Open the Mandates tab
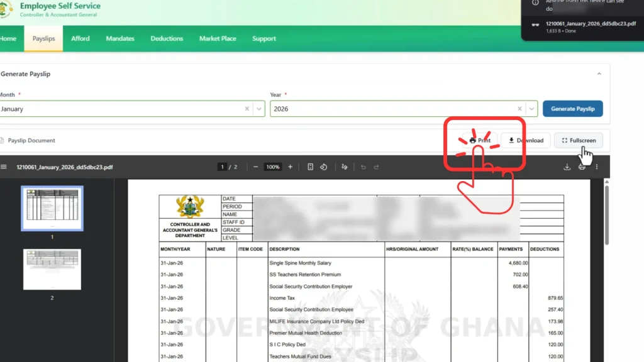This screenshot has height=362, width=644. [x=120, y=38]
